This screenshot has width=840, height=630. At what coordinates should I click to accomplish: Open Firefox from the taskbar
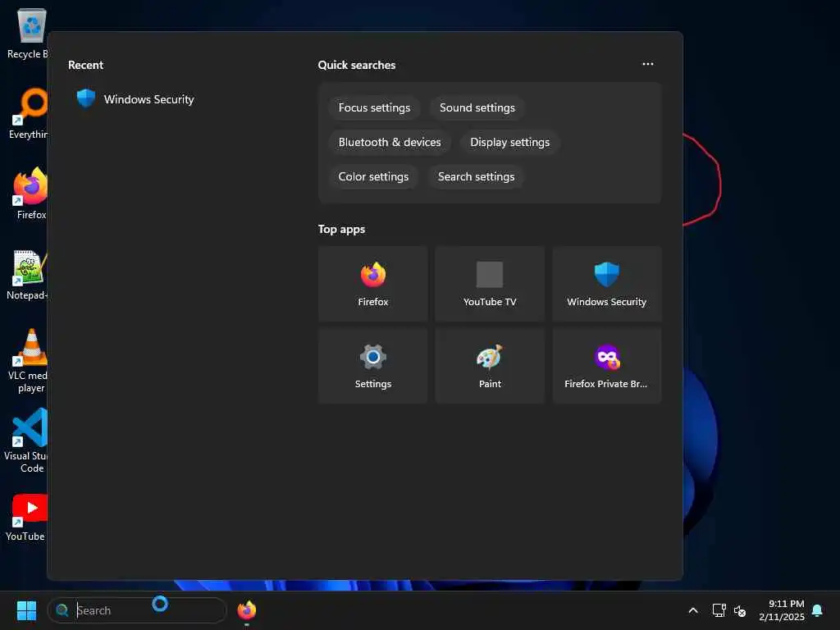(246, 610)
